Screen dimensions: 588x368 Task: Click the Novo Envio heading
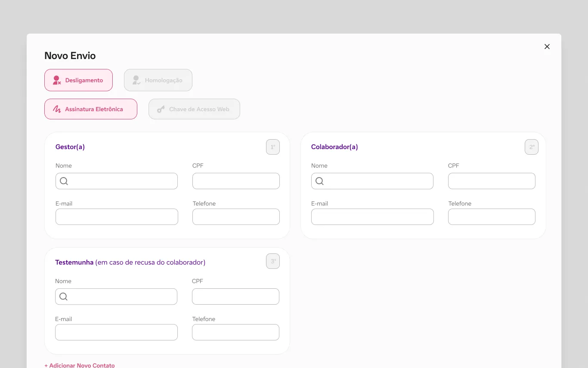[70, 56]
